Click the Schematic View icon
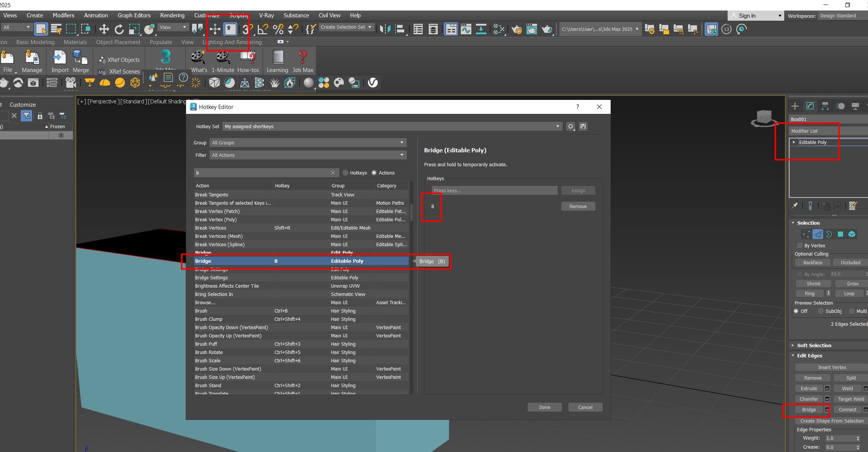Image resolution: width=868 pixels, height=452 pixels. (x=481, y=29)
